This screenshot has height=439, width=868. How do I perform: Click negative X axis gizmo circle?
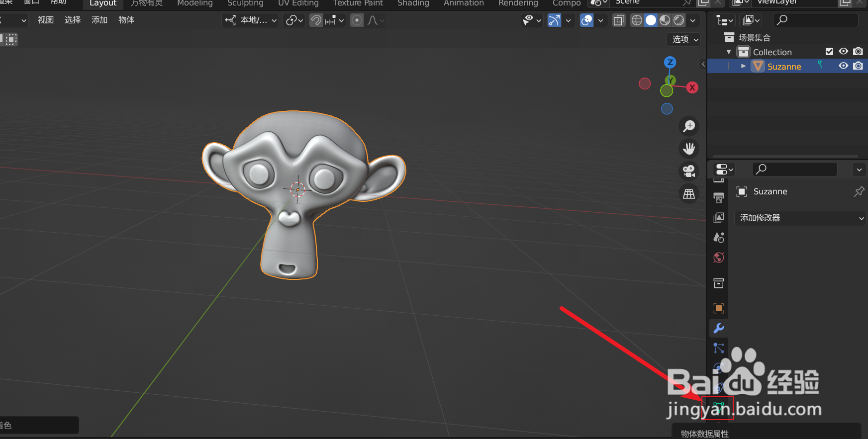pyautogui.click(x=645, y=84)
